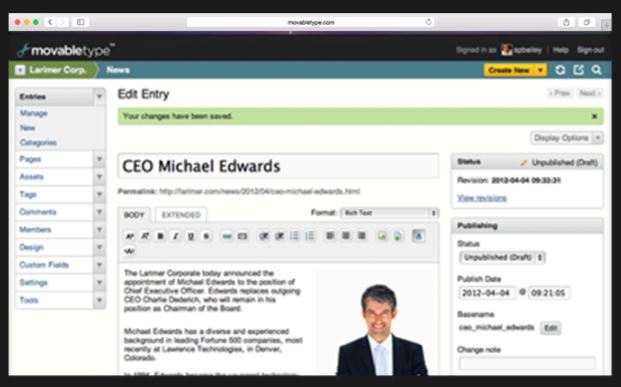The height and width of the screenshot is (387, 621).
Task: Open Unpublished (Draft) status dropdown
Action: 502,257
